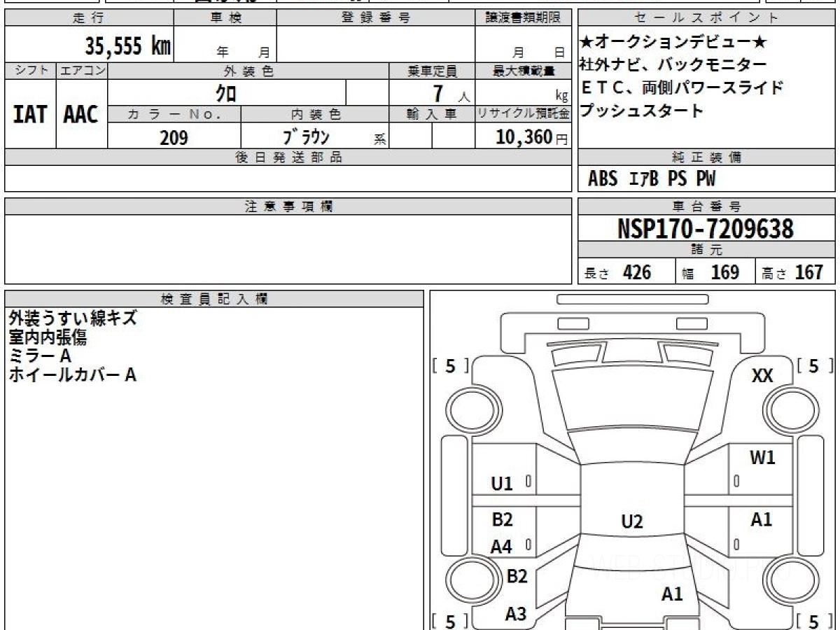Screen dimensions: 840x630
Task: Click the color number 209 field
Action: (x=174, y=137)
